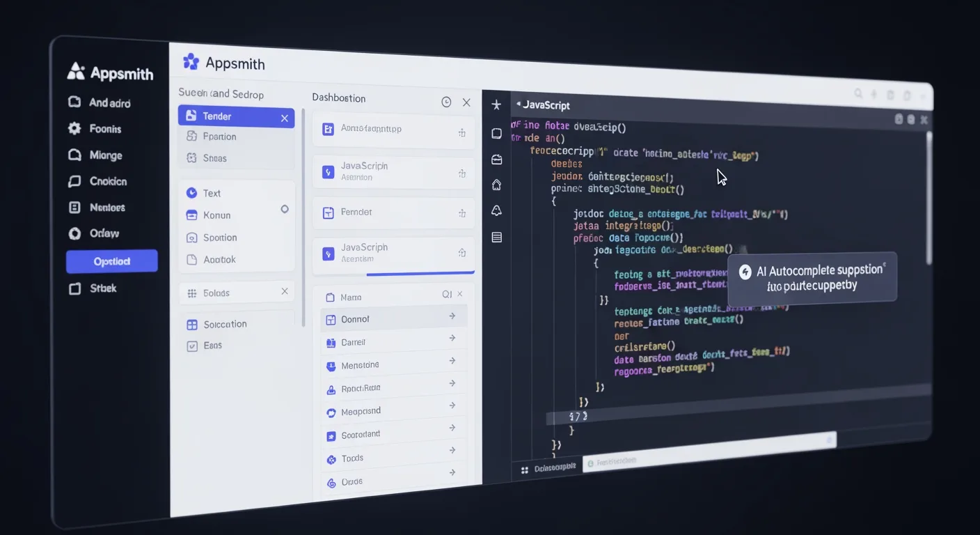Click the grid icon in the editor status bar
Image resolution: width=980 pixels, height=535 pixels.
click(524, 470)
